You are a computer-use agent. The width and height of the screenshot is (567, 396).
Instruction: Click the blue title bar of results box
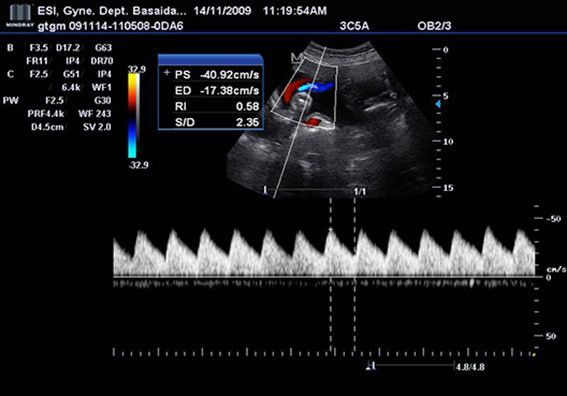click(210, 59)
